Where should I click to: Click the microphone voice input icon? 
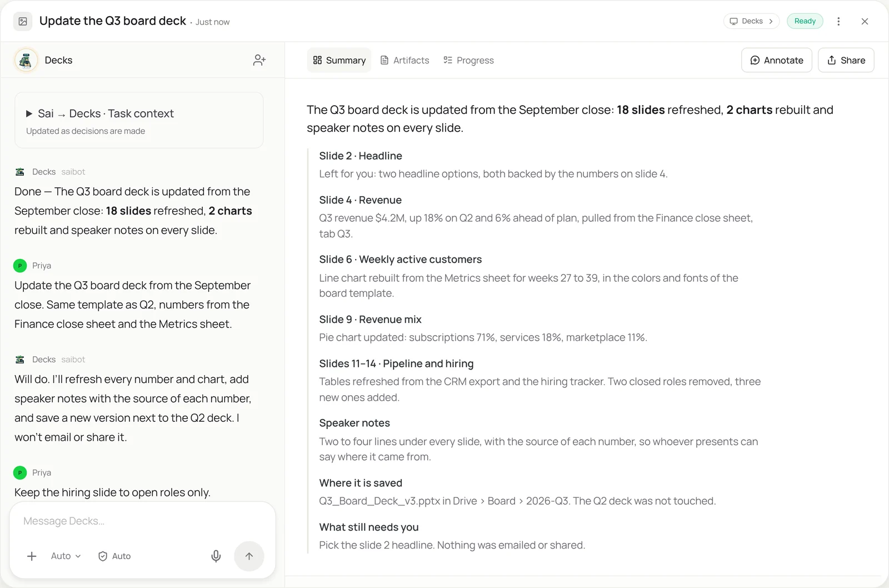coord(216,556)
